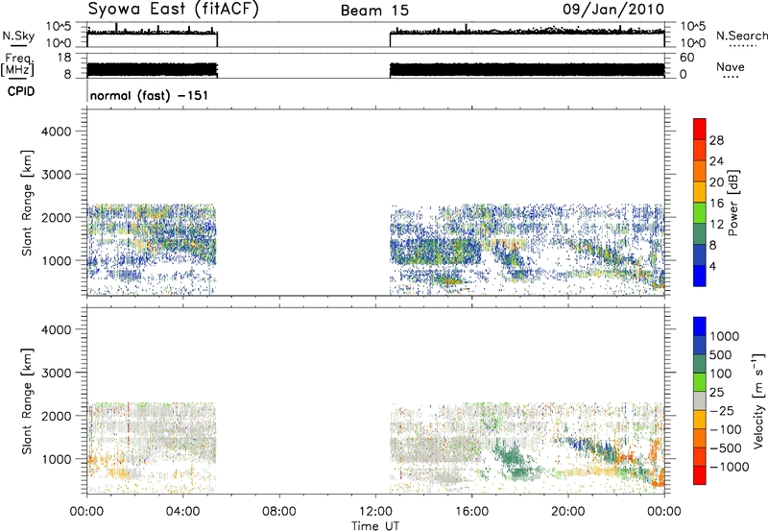Click 'Slant Range [km]' label of Power panel
Image resolution: width=768 pixels, height=532 pixels.
point(27,203)
